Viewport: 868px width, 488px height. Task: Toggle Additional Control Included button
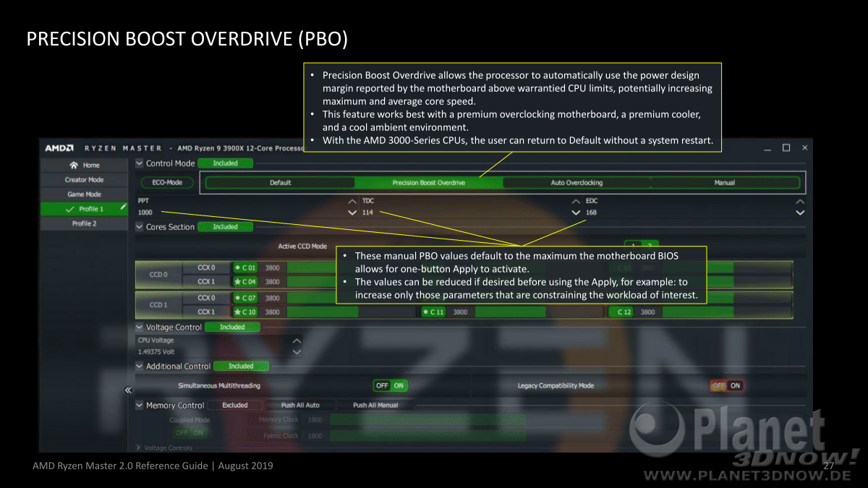(x=241, y=366)
